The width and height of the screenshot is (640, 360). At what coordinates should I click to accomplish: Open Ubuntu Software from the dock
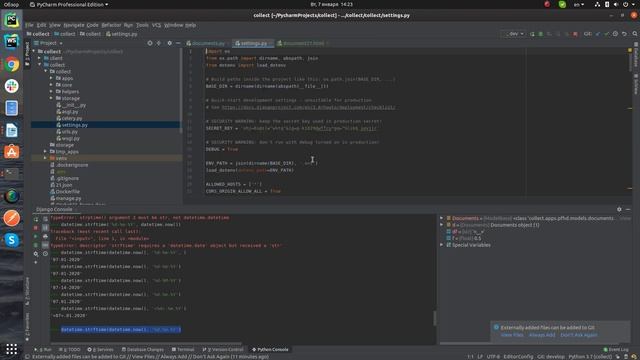pos(11,152)
